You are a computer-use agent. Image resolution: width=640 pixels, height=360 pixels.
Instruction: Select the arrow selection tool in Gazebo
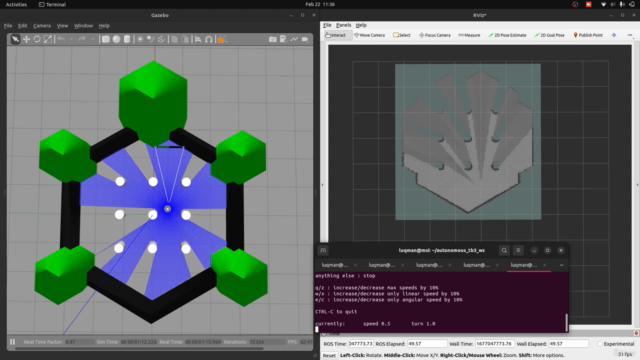[15, 39]
